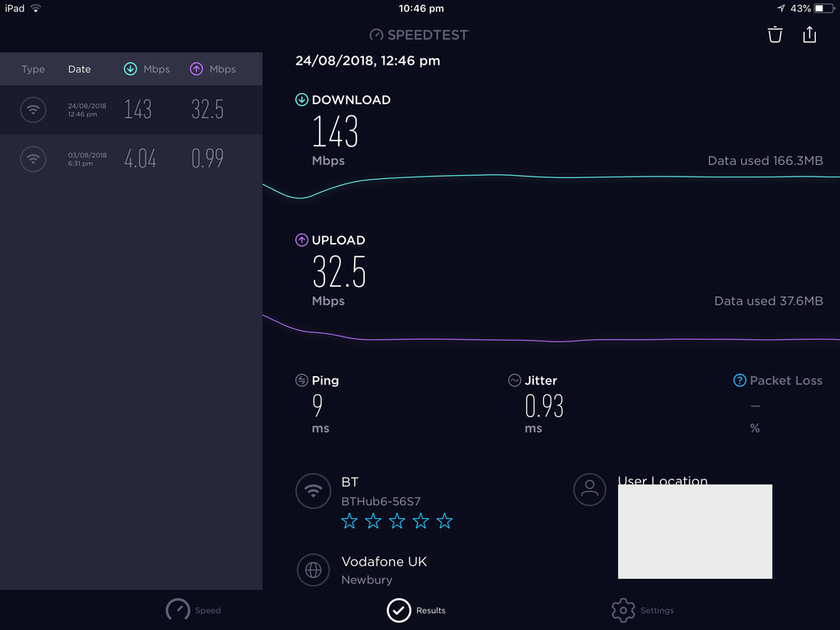Sort by download Mbps column header

click(147, 69)
